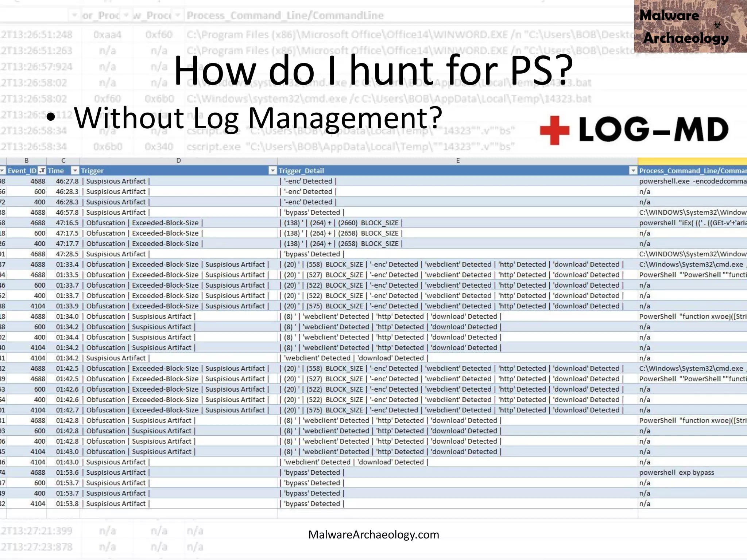Click the LOG-MD logo text

pos(654,130)
